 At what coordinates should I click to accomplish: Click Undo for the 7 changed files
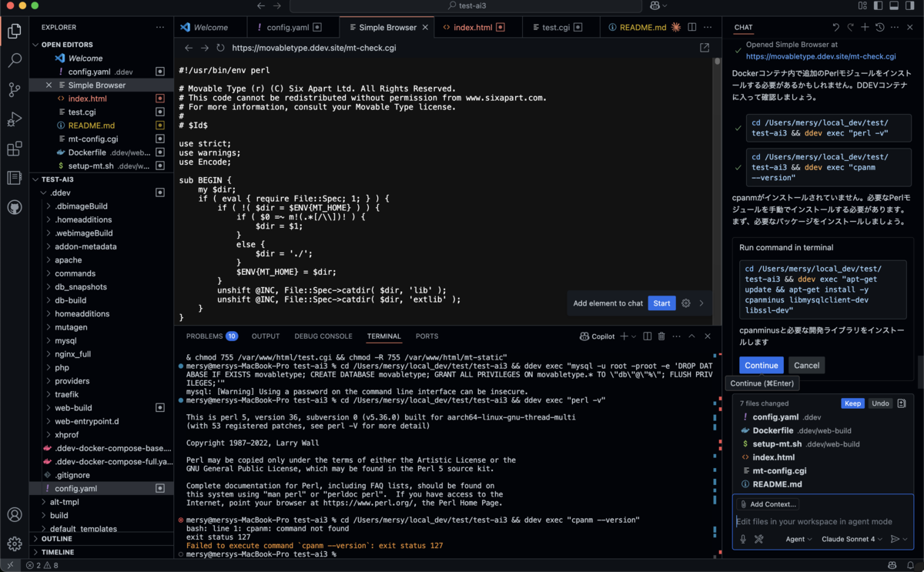(x=880, y=403)
